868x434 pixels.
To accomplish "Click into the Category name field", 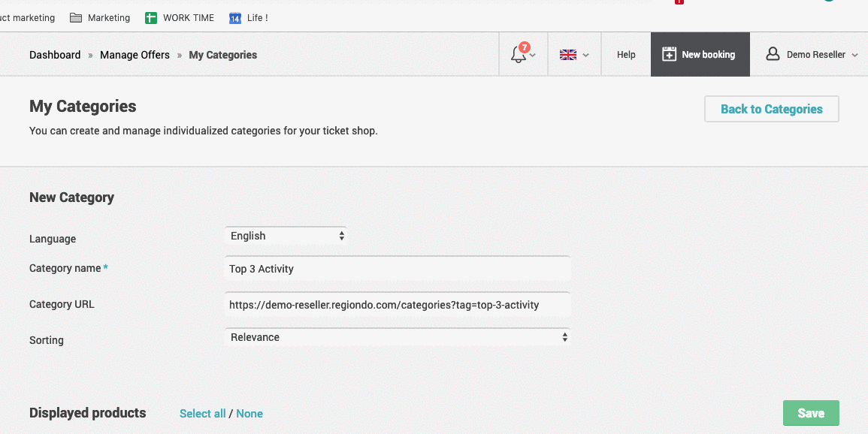I will coord(398,269).
